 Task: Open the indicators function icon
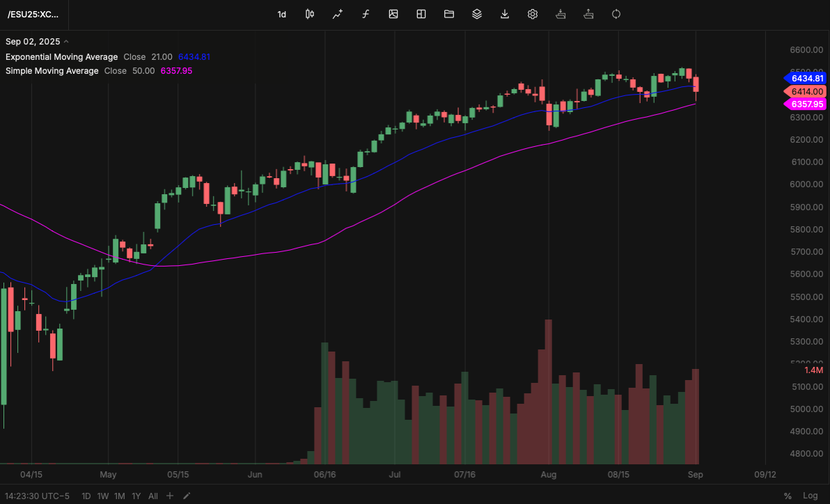click(x=366, y=14)
